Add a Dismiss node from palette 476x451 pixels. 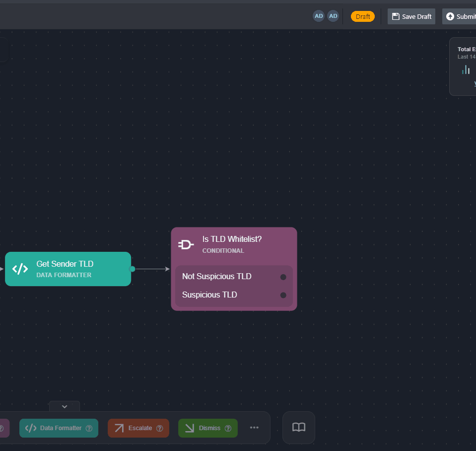click(208, 428)
